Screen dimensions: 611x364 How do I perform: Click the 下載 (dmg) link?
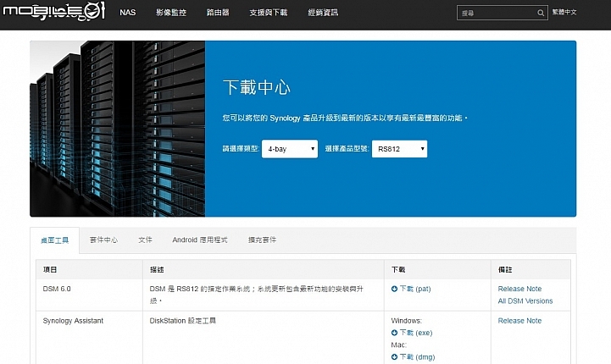(x=417, y=357)
